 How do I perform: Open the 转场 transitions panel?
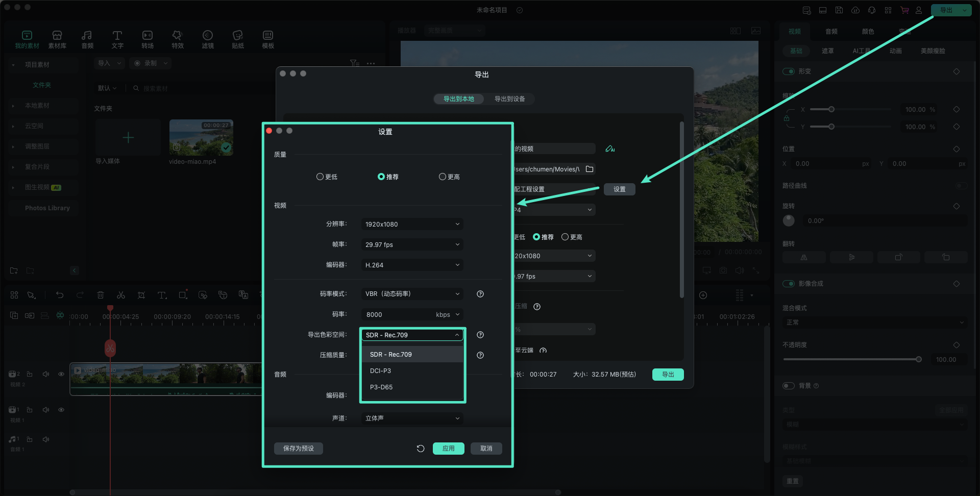click(148, 39)
